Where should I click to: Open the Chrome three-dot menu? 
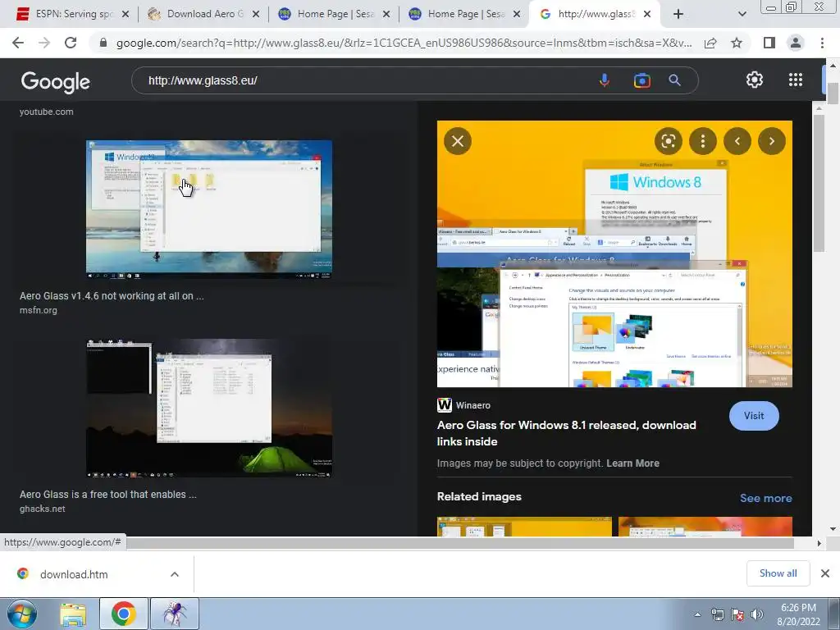click(x=822, y=43)
